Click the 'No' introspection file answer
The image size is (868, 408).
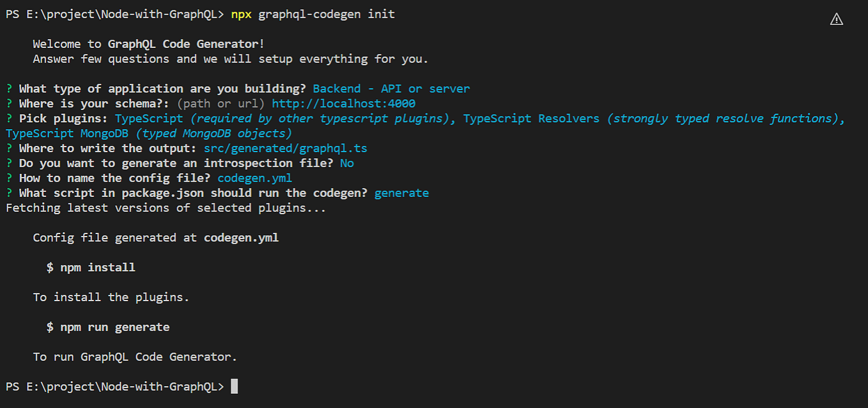click(346, 163)
